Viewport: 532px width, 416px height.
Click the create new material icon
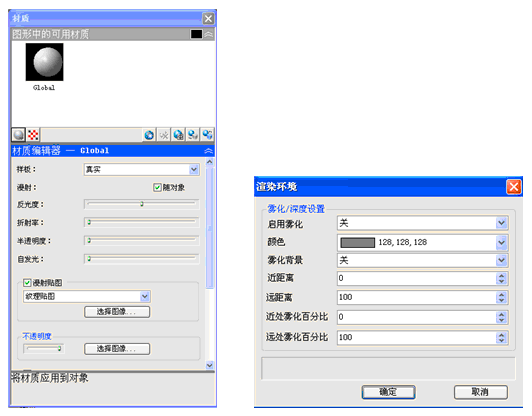click(149, 135)
